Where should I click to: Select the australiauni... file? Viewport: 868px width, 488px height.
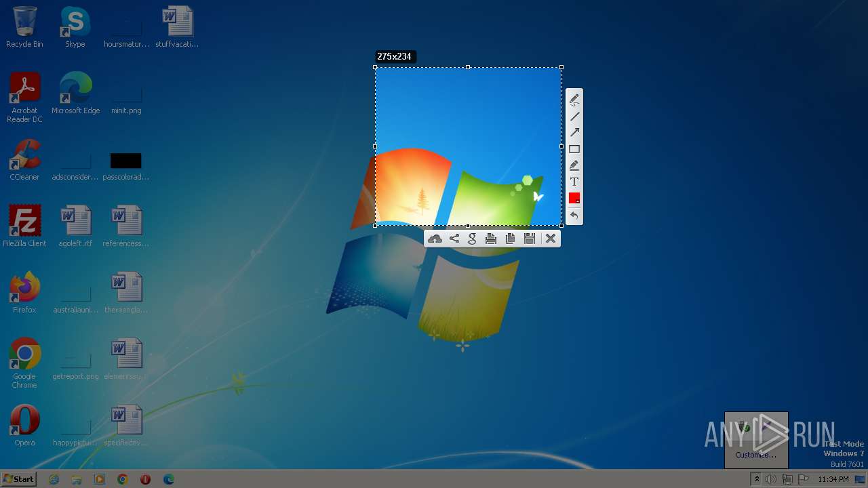[x=75, y=299]
